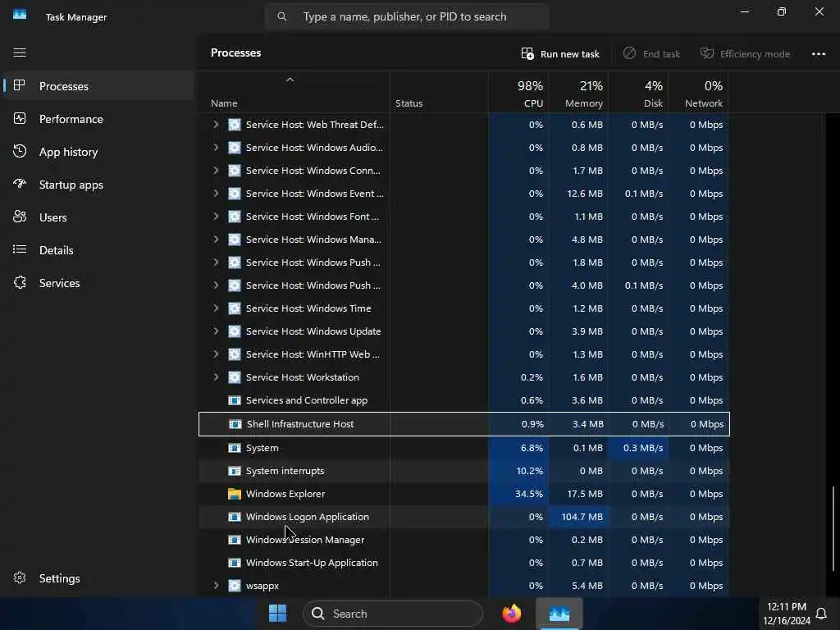
Task: Expand Service Host: Web Threat Def... row
Action: (216, 125)
